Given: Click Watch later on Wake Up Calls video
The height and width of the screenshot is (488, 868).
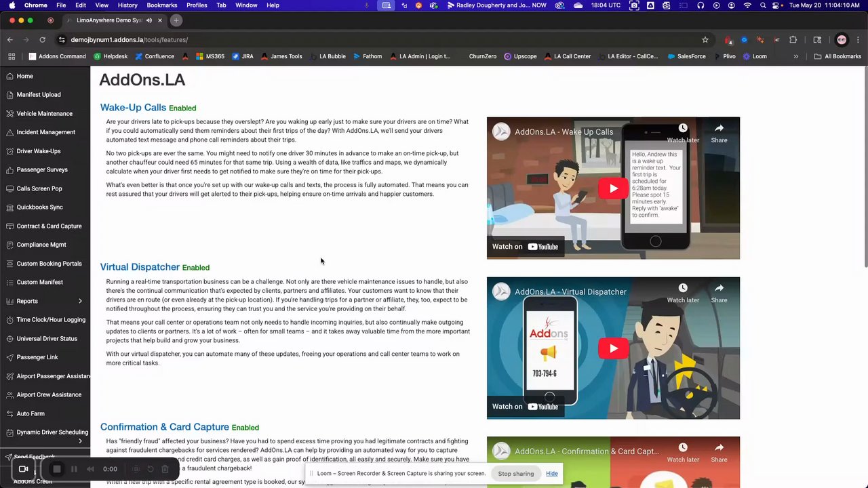Looking at the screenshot, I should pyautogui.click(x=683, y=133).
